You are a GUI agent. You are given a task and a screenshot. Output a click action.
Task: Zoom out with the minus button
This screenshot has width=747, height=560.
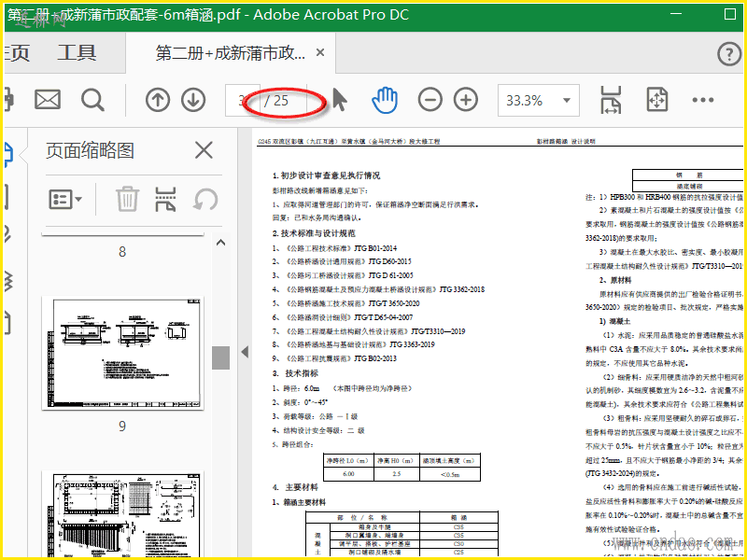pos(430,100)
